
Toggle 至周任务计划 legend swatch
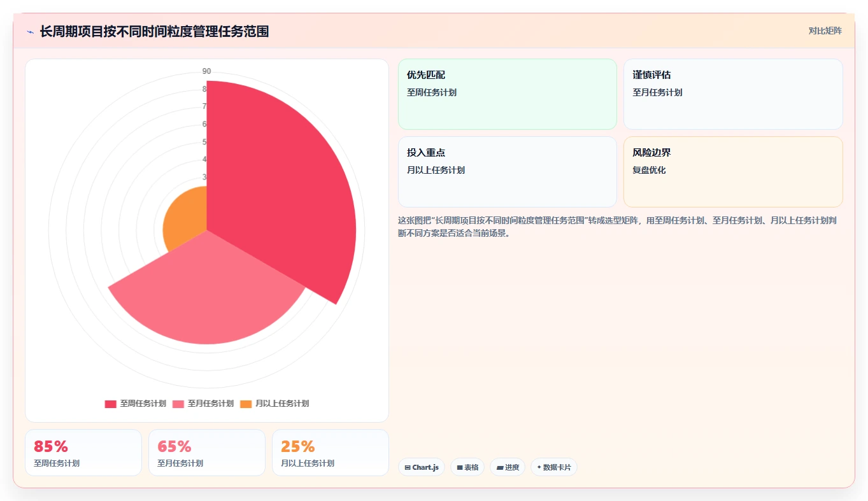[110, 404]
